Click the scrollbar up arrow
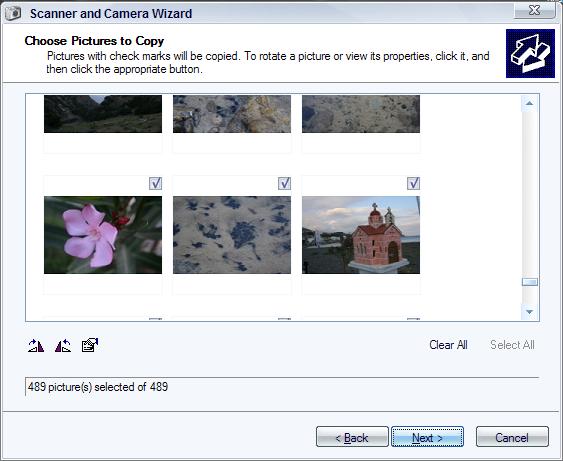This screenshot has width=563, height=461. (530, 103)
